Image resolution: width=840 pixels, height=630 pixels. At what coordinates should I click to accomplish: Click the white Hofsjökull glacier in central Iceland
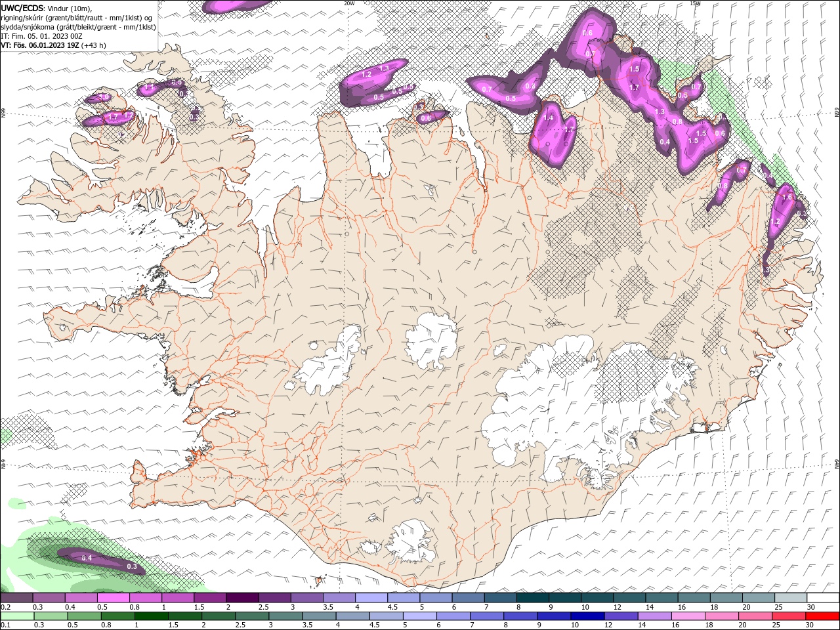point(432,340)
